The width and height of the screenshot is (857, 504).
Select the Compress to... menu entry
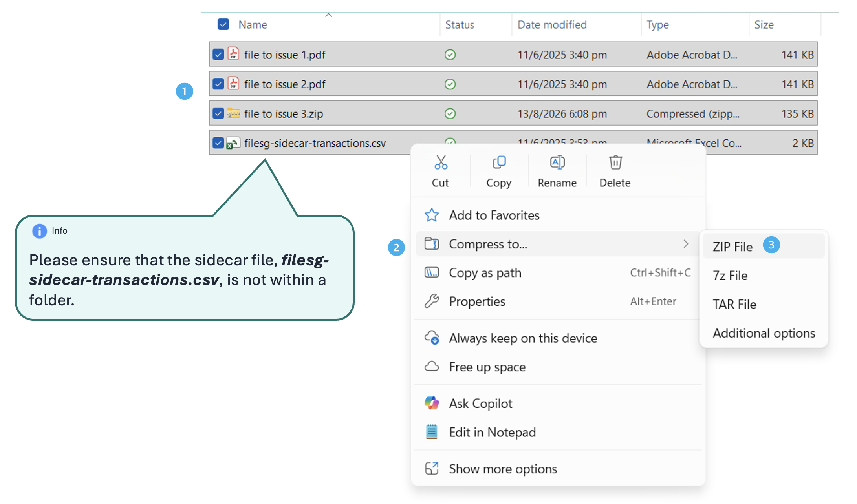[x=557, y=244]
